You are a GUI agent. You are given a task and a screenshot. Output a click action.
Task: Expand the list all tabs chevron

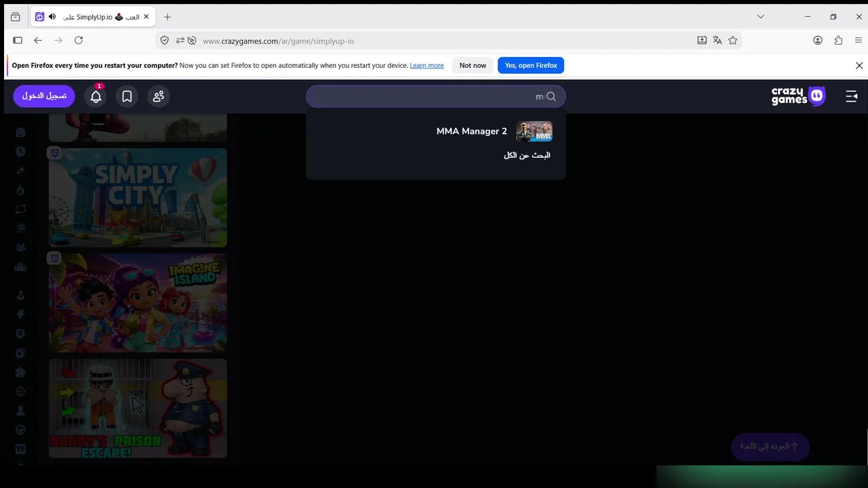[761, 17]
